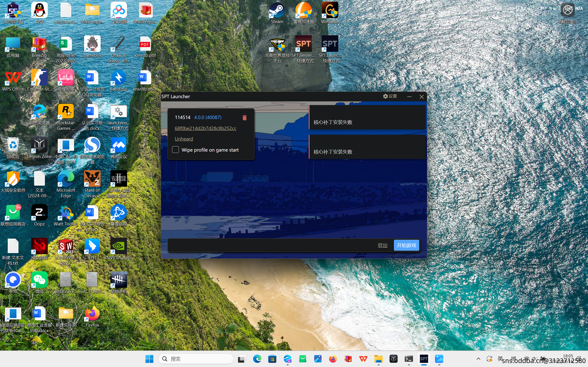Open the 设置 gear in SPT Launcher
This screenshot has width=588, height=367.
(x=390, y=96)
